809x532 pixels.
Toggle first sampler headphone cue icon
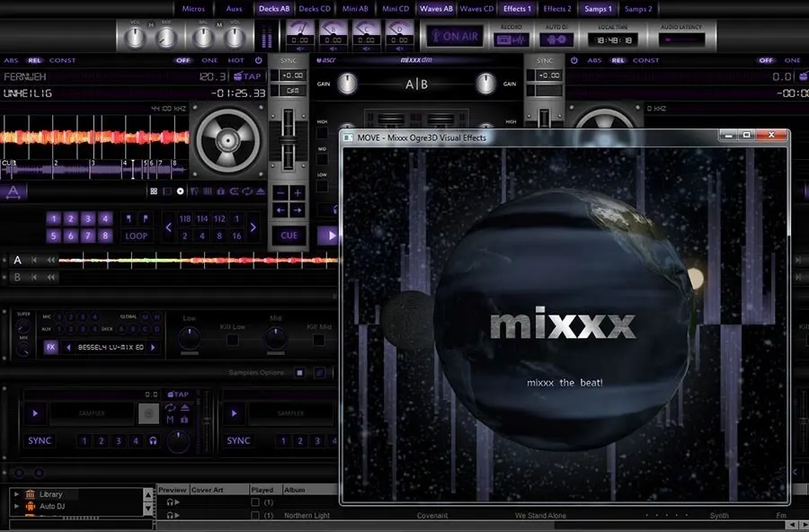[153, 440]
